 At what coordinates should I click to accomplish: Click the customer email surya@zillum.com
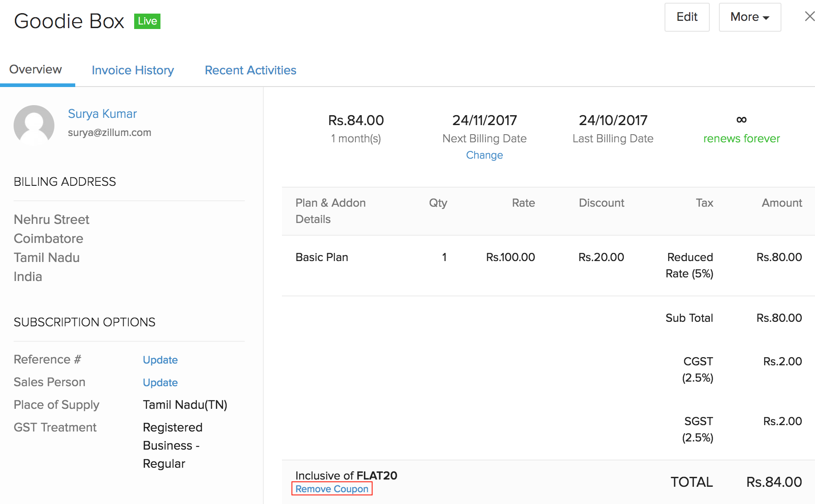pyautogui.click(x=110, y=133)
